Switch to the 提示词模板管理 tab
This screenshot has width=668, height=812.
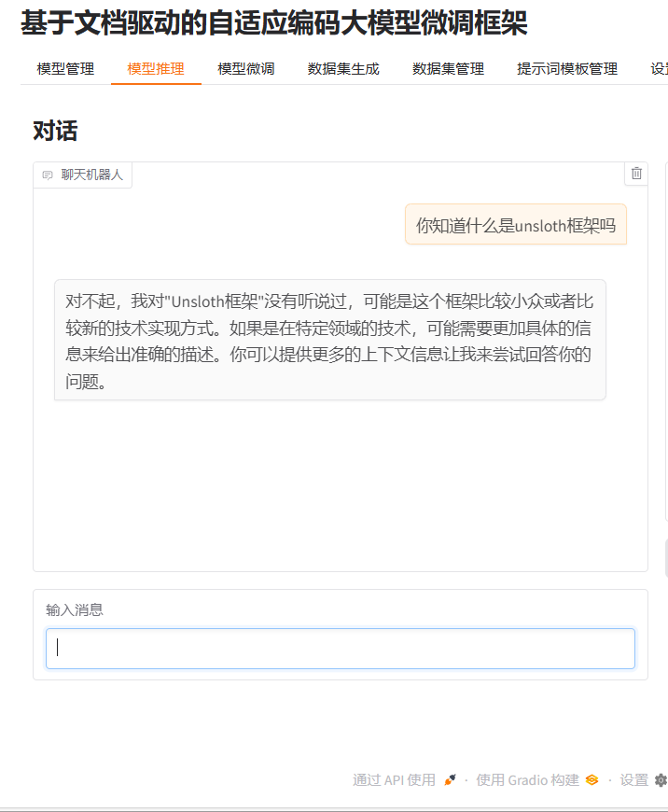click(x=567, y=69)
